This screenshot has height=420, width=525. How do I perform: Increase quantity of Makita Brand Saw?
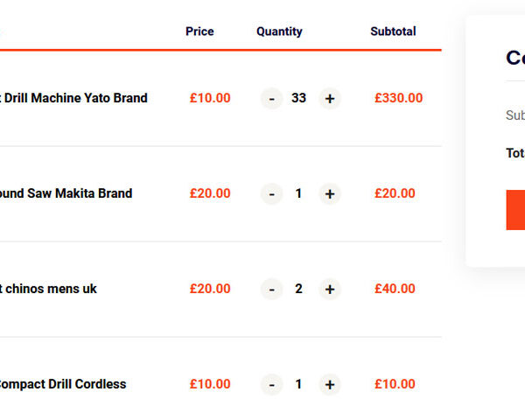(x=329, y=193)
